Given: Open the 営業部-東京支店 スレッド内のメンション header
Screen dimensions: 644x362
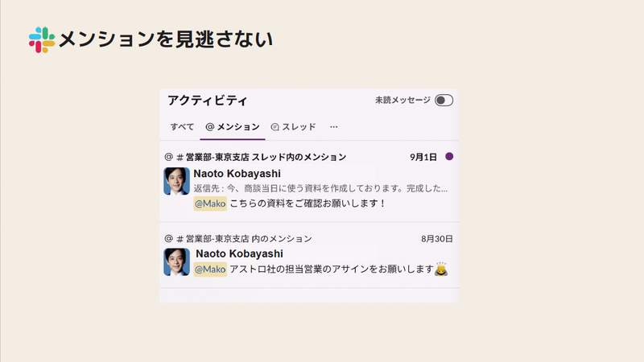Looking at the screenshot, I should 266,157.
